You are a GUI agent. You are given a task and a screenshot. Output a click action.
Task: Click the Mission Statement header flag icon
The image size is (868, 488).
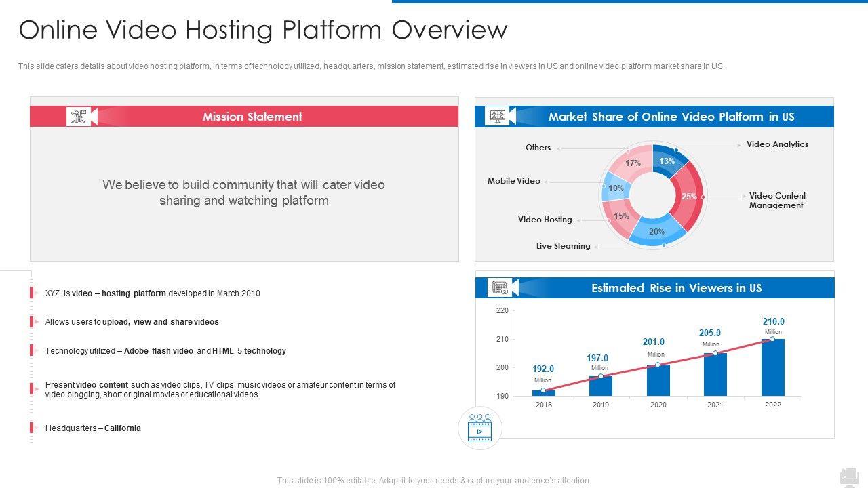pyautogui.click(x=79, y=117)
